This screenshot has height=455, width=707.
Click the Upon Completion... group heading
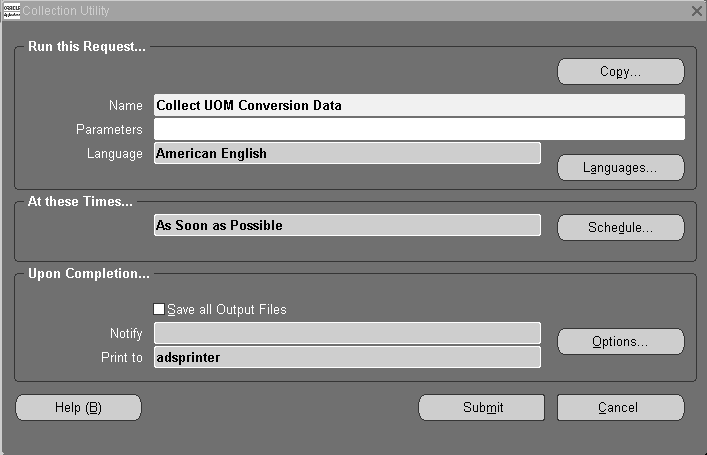click(x=89, y=273)
